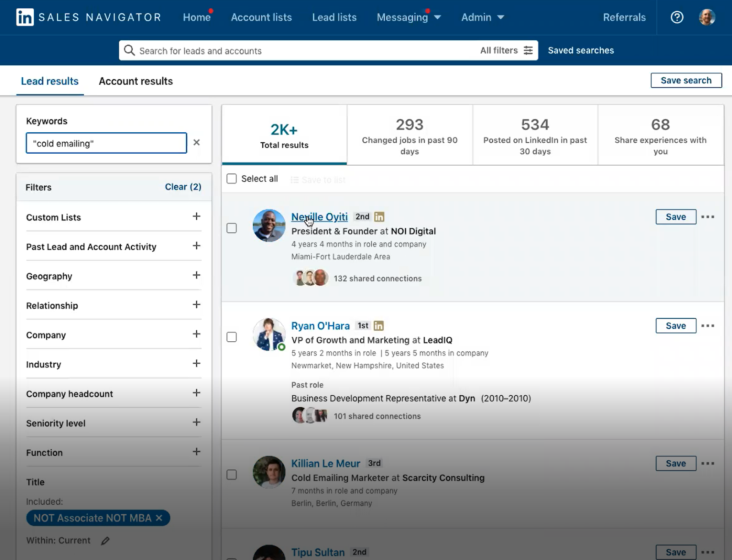Click the LinkedIn Sales Navigator logo

tap(89, 17)
